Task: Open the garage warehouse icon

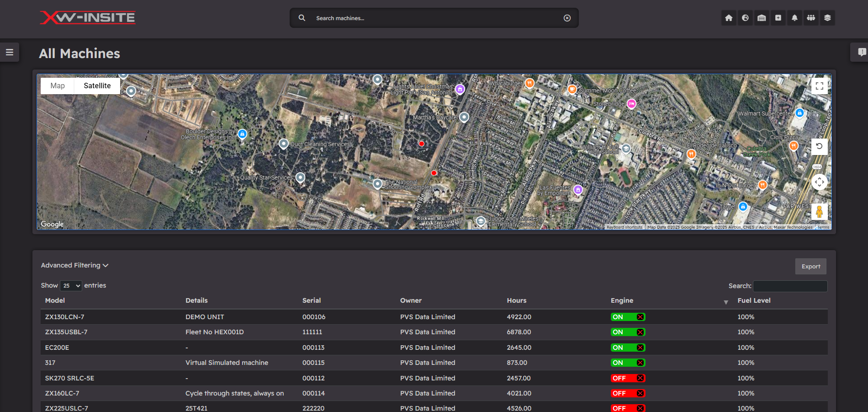Action: click(x=762, y=18)
